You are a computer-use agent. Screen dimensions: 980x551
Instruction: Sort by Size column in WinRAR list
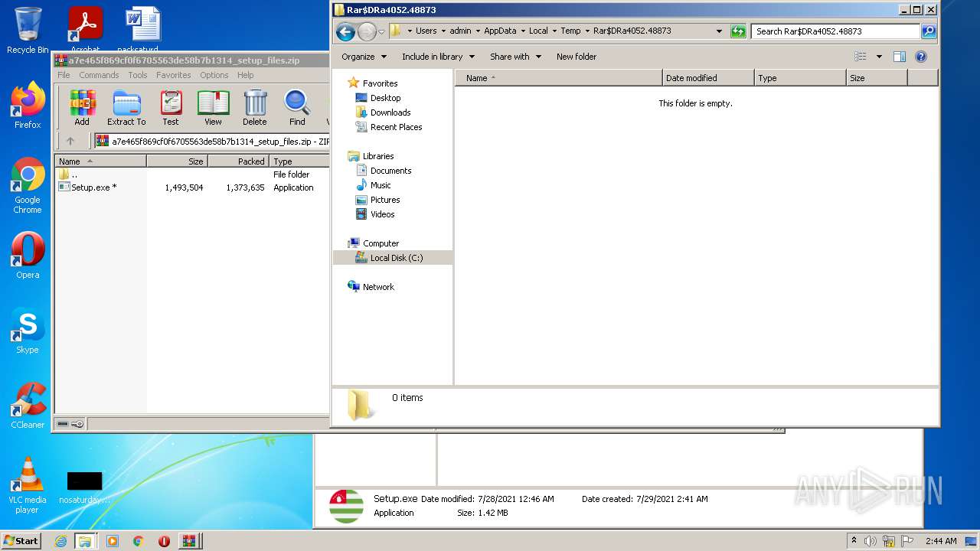tap(177, 161)
